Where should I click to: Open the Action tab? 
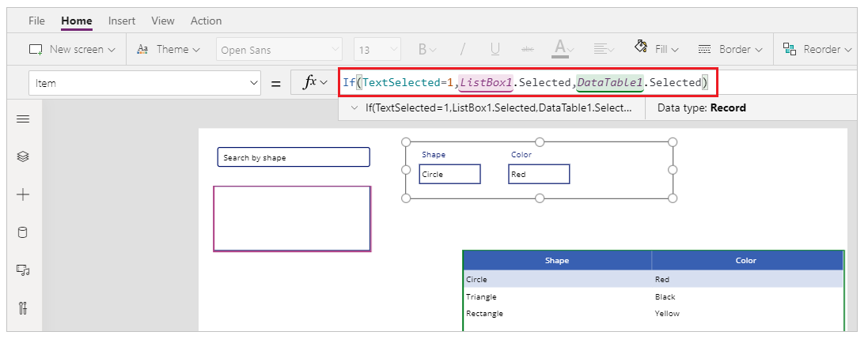click(x=206, y=21)
